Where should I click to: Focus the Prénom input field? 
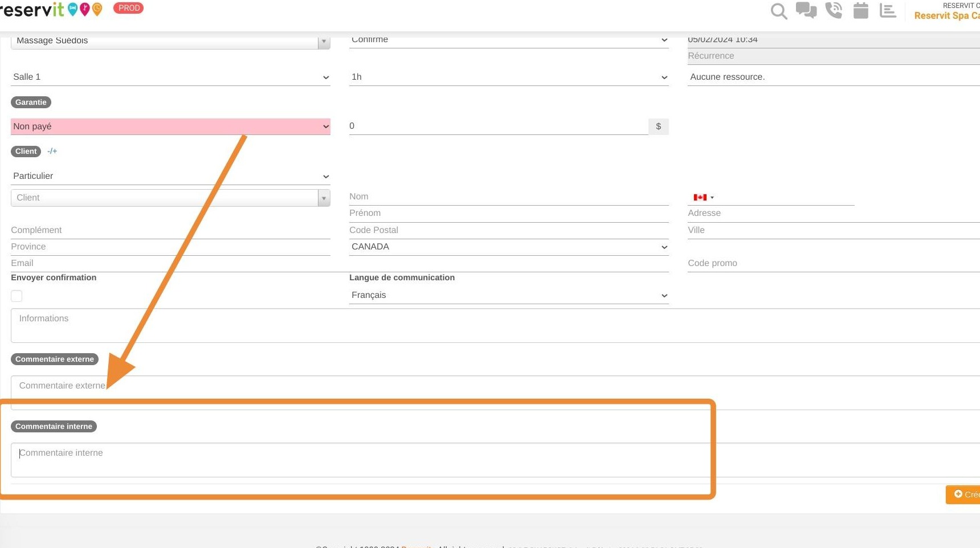(509, 213)
